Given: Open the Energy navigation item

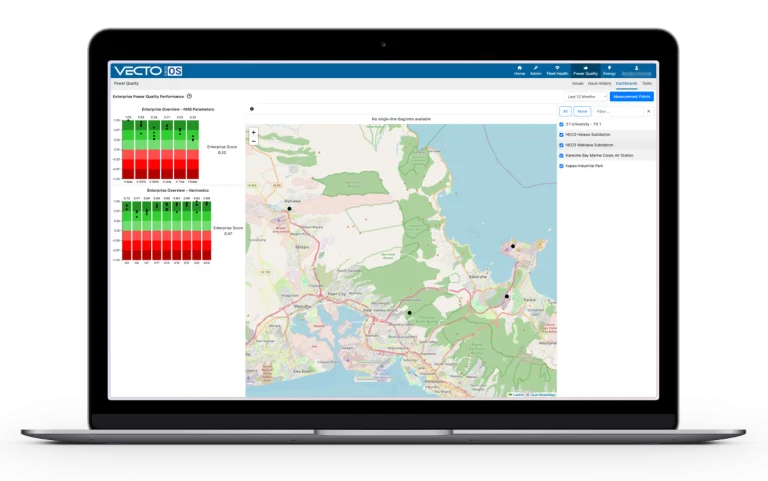Looking at the screenshot, I should tap(609, 71).
